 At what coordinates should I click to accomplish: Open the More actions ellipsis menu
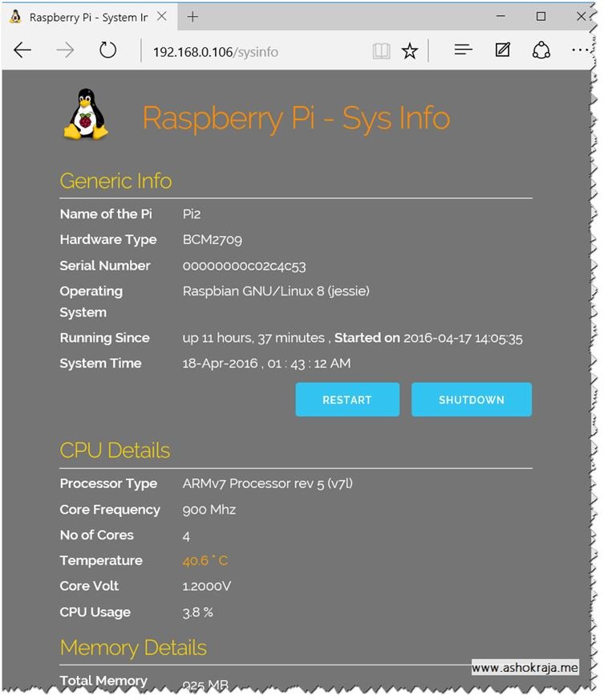[580, 50]
